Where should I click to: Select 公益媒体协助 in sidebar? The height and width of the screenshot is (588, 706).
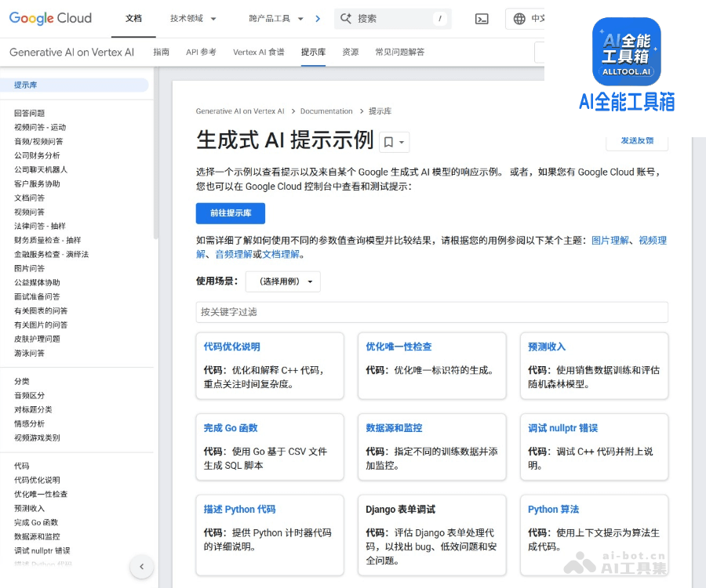tap(37, 282)
